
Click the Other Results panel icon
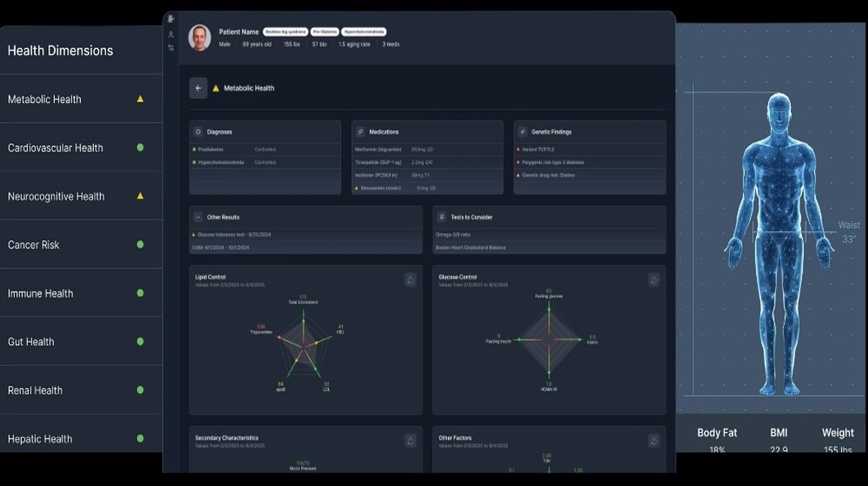[x=197, y=217]
